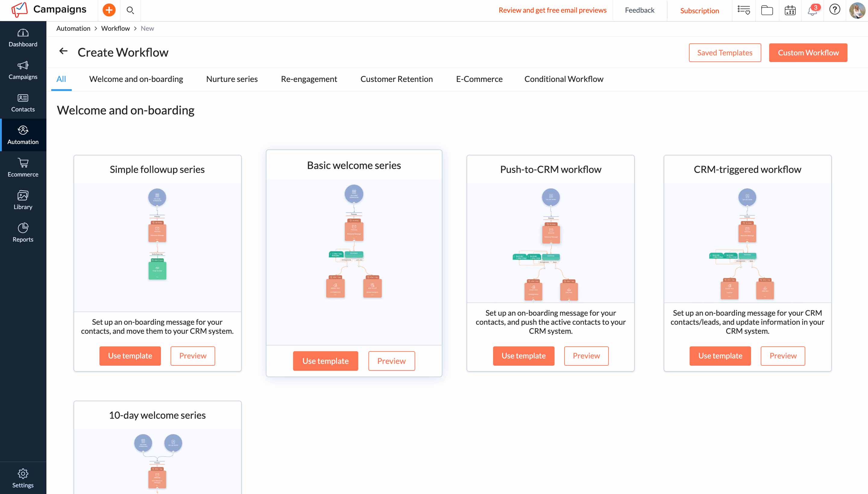Click Use template for Basic welcome series
Image resolution: width=868 pixels, height=494 pixels.
325,361
